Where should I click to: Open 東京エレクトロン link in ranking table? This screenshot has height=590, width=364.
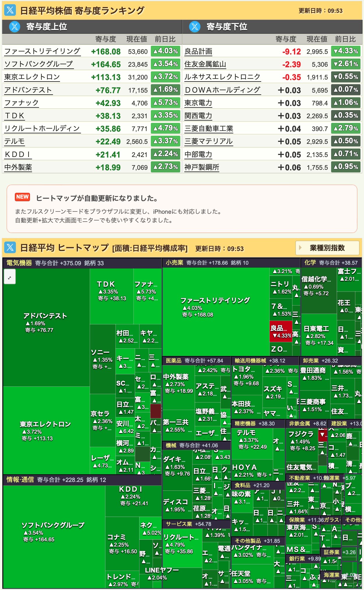click(32, 77)
